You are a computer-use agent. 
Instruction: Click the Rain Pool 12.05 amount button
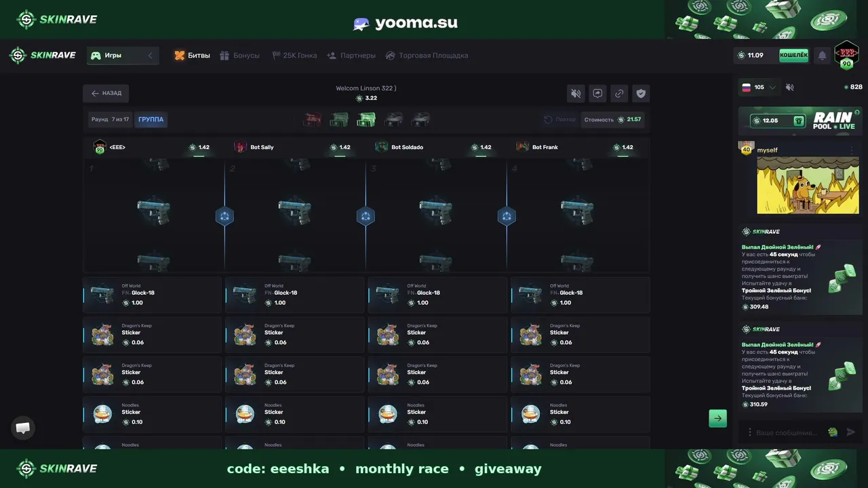coord(778,121)
